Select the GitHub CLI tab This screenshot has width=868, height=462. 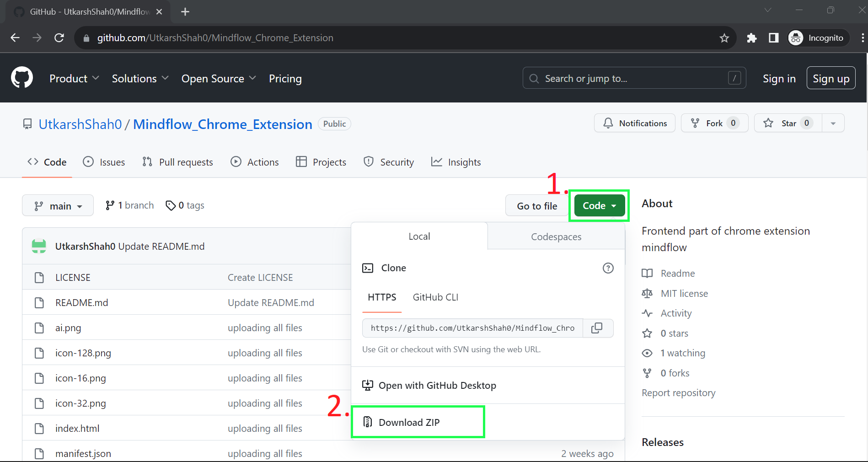435,297
